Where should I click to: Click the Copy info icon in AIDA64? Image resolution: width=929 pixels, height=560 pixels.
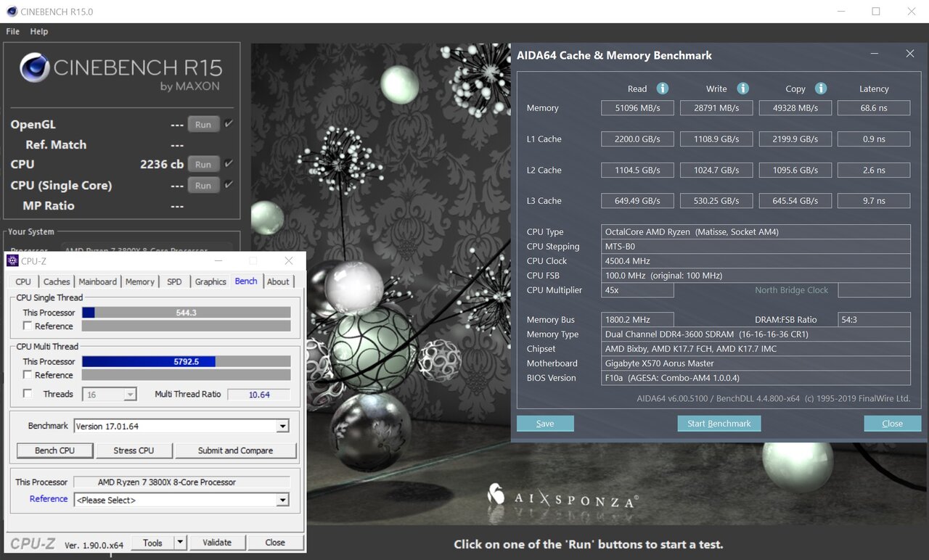[x=821, y=88]
